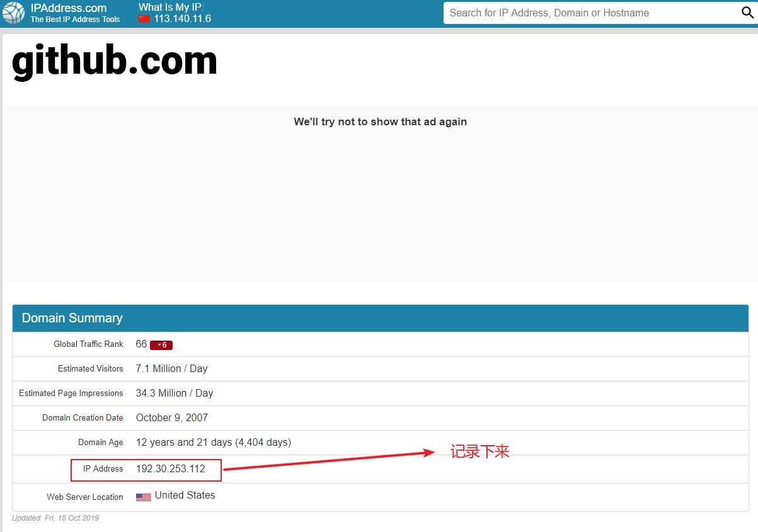Select the 7.1 Million / Day value
The width and height of the screenshot is (758, 532).
(x=171, y=369)
